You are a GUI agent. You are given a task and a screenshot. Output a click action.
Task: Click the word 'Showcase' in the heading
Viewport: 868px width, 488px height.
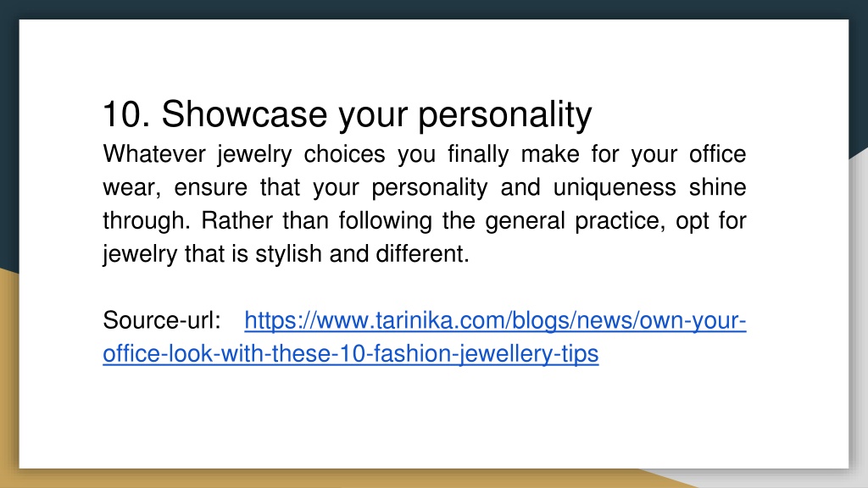click(244, 114)
